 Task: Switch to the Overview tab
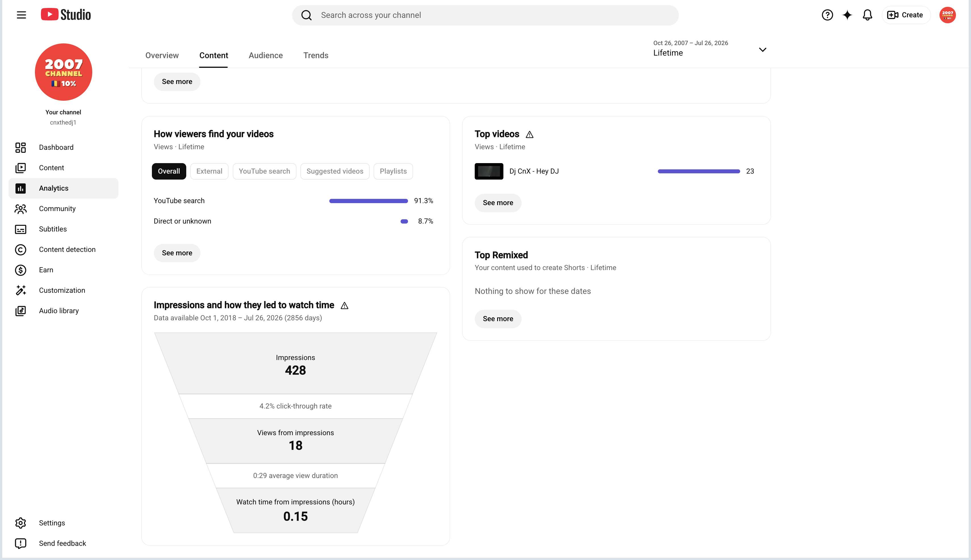tap(162, 55)
